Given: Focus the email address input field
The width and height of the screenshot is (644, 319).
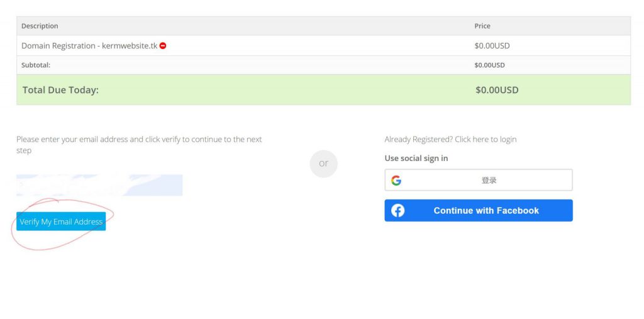Looking at the screenshot, I should 99,186.
